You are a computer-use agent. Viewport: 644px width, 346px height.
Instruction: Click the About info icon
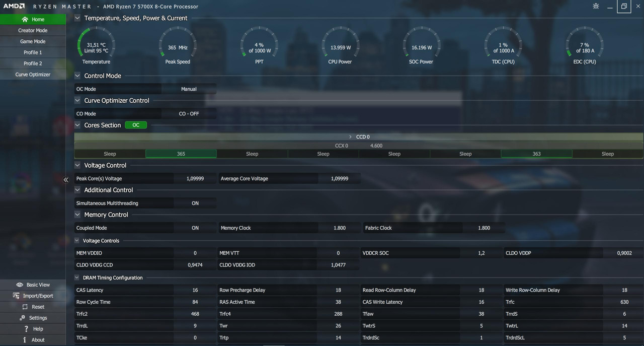coord(25,340)
